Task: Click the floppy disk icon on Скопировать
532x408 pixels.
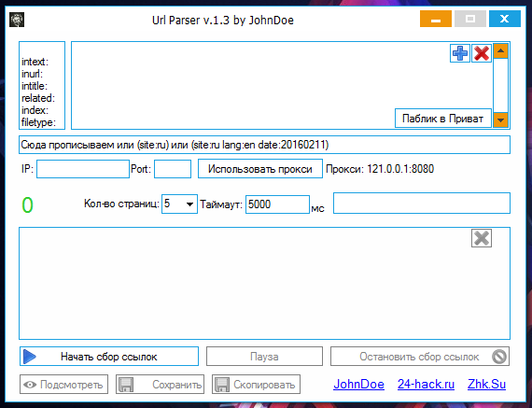Action: coord(222,385)
